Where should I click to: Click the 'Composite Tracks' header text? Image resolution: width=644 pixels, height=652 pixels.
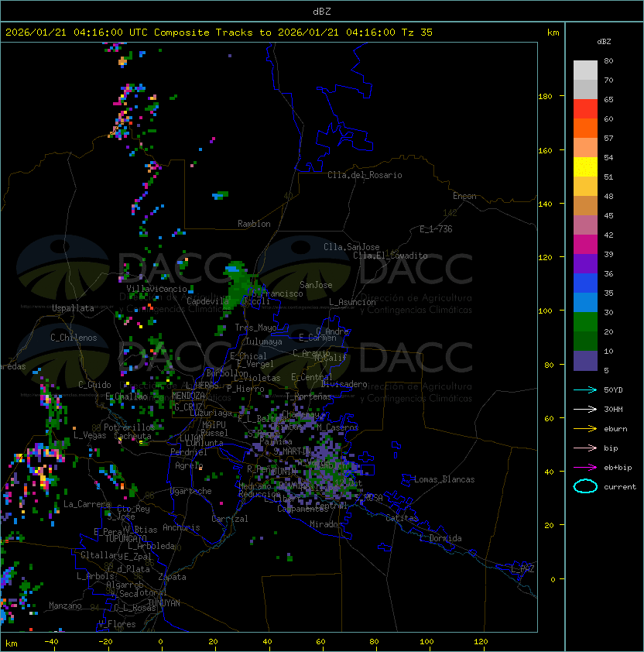[x=204, y=33]
